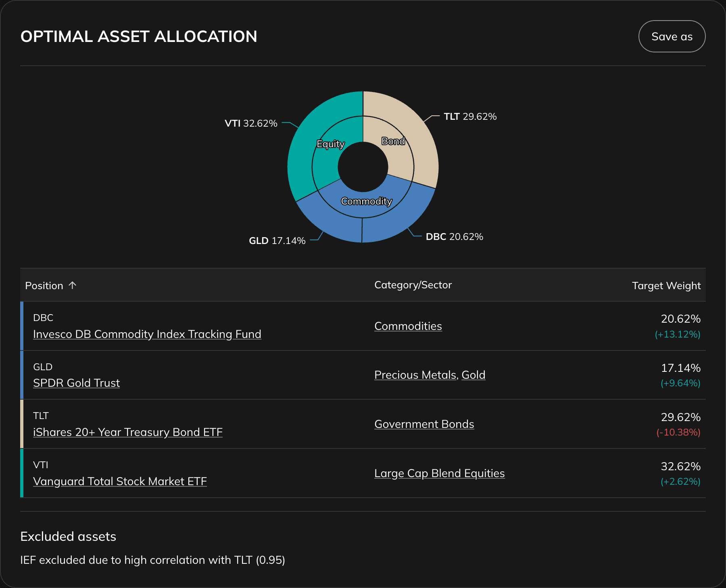The image size is (726, 588).
Task: Click the Gold category link
Action: (474, 375)
